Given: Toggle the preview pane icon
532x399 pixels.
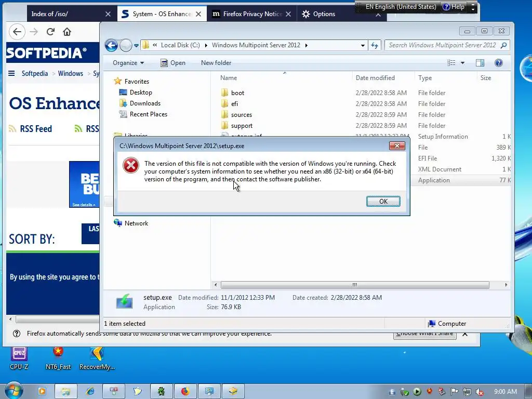Looking at the screenshot, I should point(480,63).
